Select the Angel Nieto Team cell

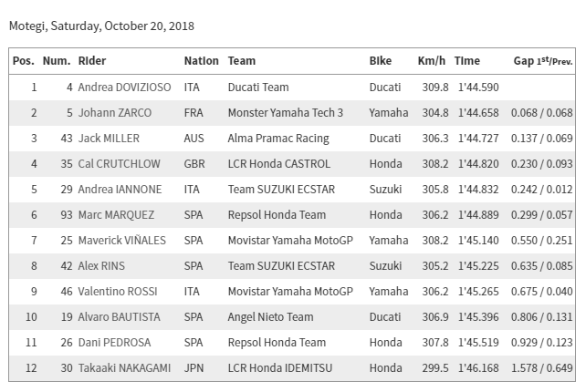coord(270,317)
